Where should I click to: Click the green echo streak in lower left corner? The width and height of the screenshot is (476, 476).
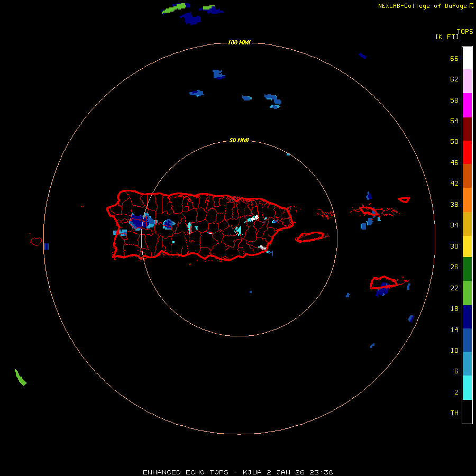pyautogui.click(x=20, y=378)
